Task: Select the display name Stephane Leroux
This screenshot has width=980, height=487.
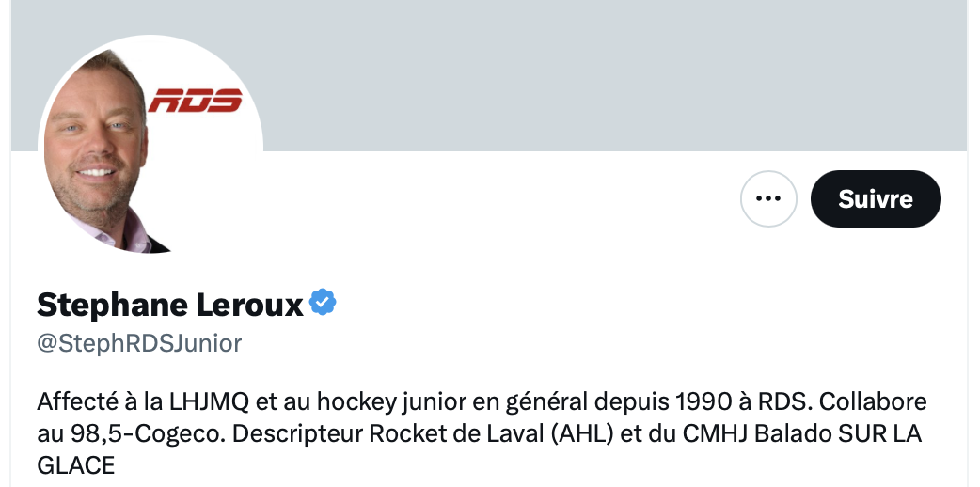Action: tap(170, 305)
